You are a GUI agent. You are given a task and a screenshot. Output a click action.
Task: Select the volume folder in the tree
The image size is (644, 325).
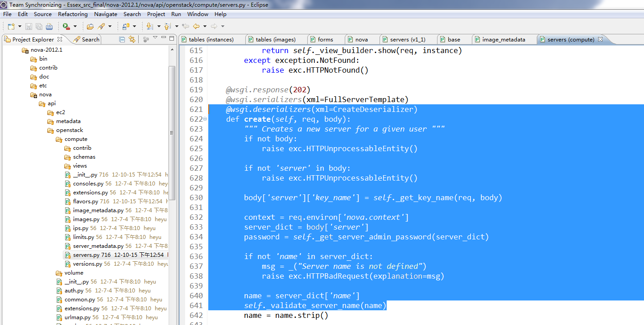(x=74, y=273)
